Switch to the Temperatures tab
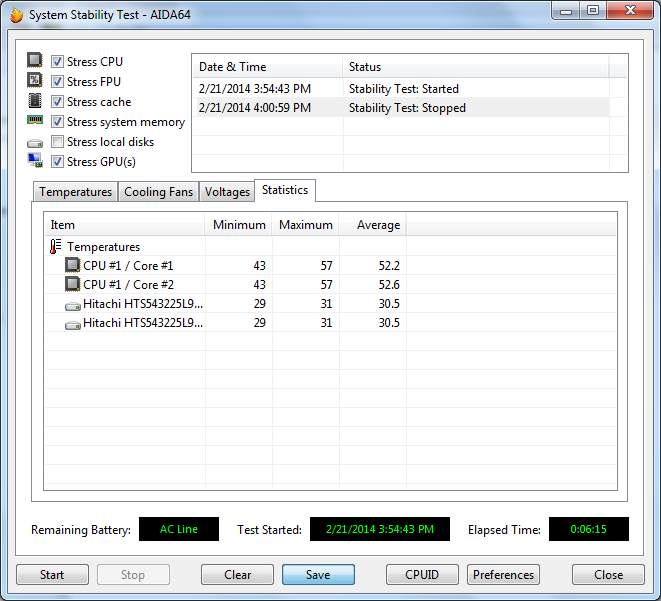This screenshot has width=661, height=601. pos(75,192)
